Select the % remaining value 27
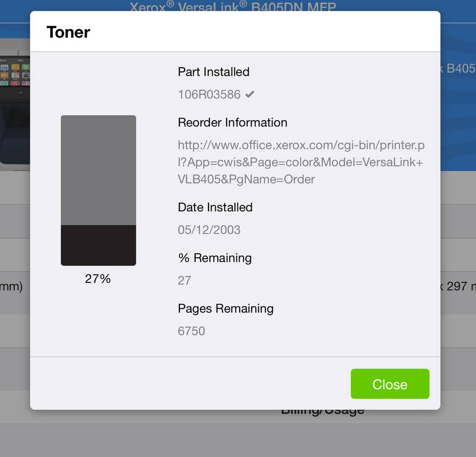 [185, 280]
